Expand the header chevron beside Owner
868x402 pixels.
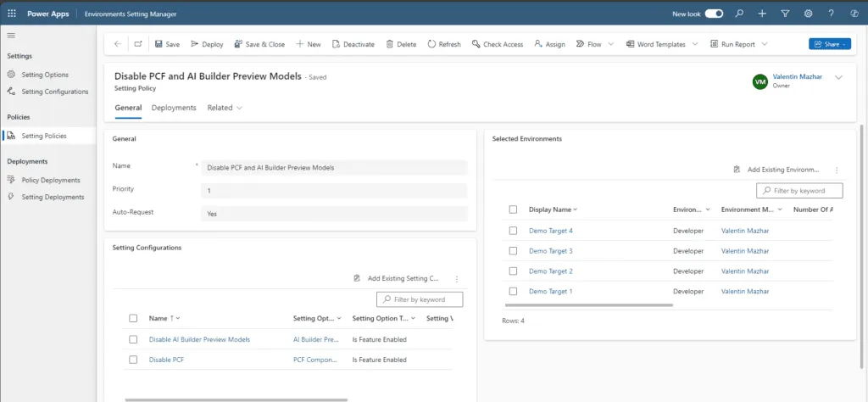[x=838, y=77]
